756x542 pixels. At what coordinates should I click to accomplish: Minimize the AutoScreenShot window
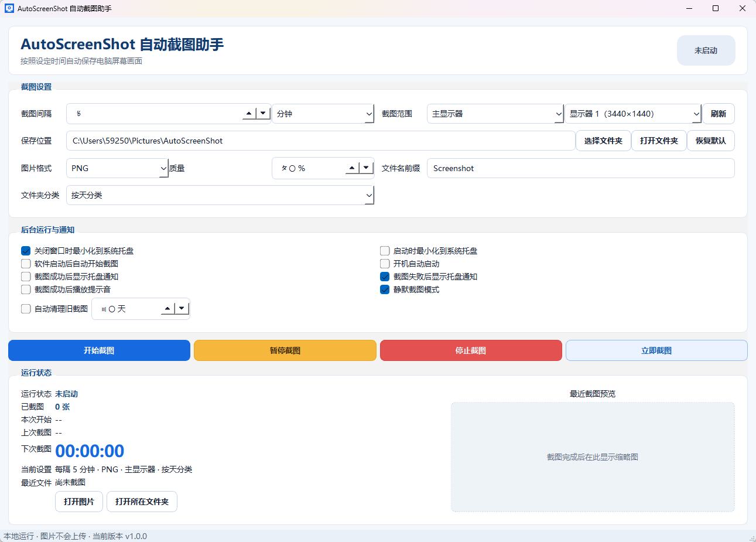[689, 8]
